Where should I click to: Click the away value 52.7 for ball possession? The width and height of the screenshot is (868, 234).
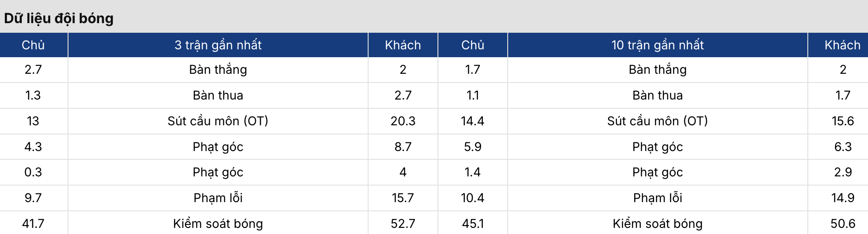tap(403, 224)
